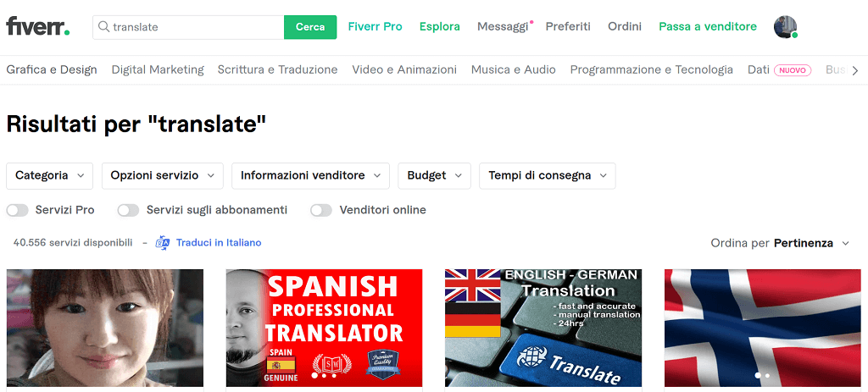Expand the Budget filter dropdown
Viewport: 868px width, 392px height.
tap(435, 176)
